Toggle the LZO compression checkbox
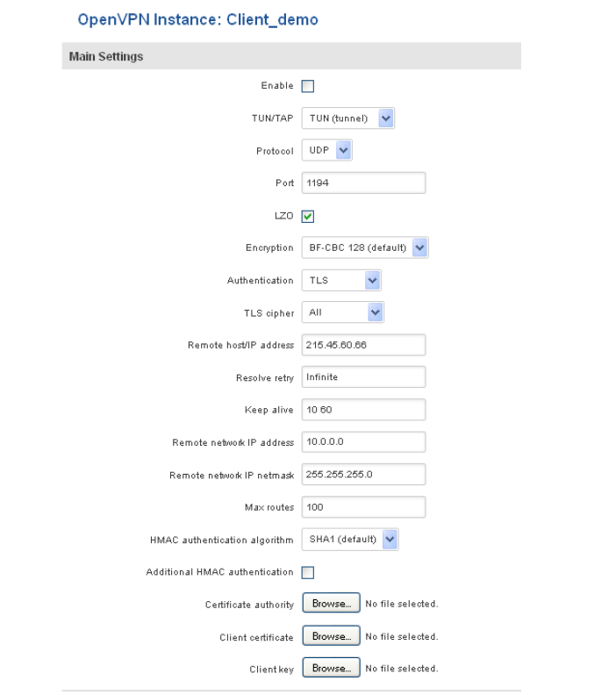The width and height of the screenshot is (616, 695). coord(309,216)
